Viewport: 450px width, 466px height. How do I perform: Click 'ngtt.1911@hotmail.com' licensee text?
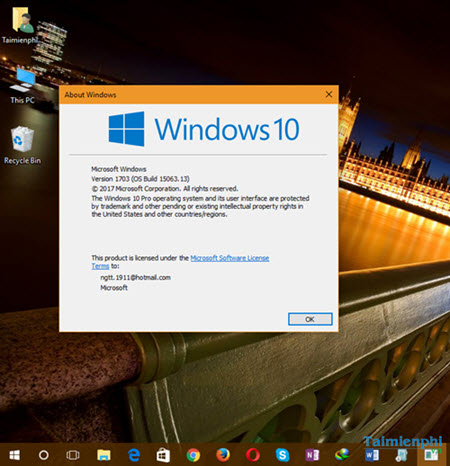tap(135, 277)
